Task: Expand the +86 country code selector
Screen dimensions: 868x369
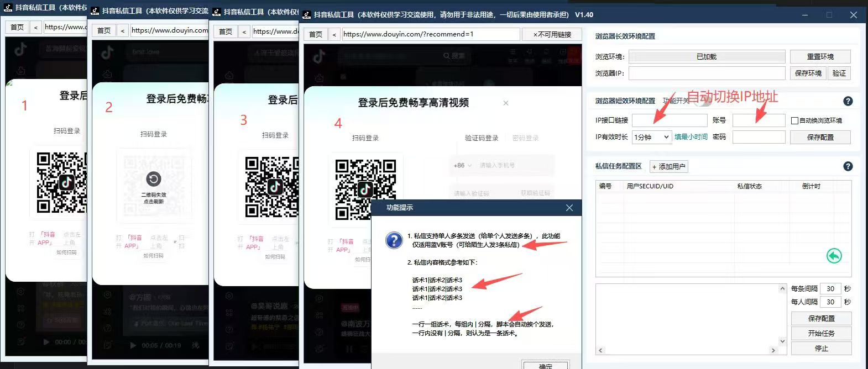Action: pos(462,165)
